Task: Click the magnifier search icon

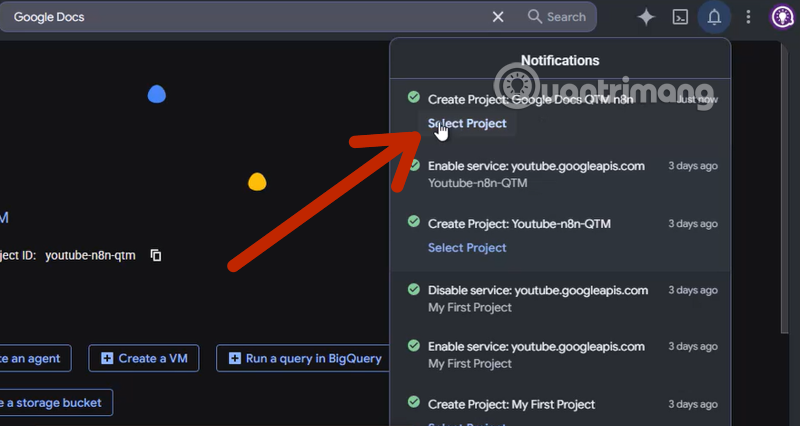Action: click(x=535, y=16)
